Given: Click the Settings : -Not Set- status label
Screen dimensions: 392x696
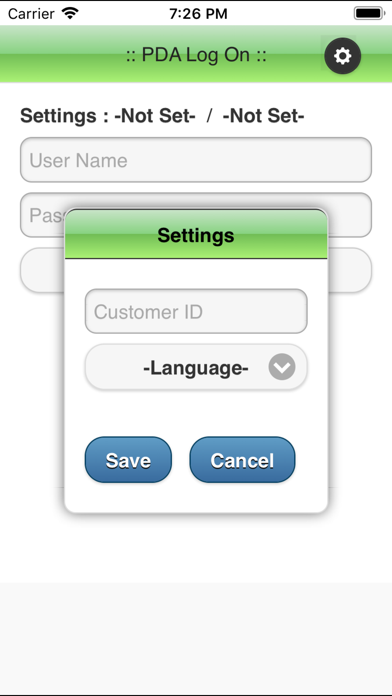Looking at the screenshot, I should (x=108, y=116).
